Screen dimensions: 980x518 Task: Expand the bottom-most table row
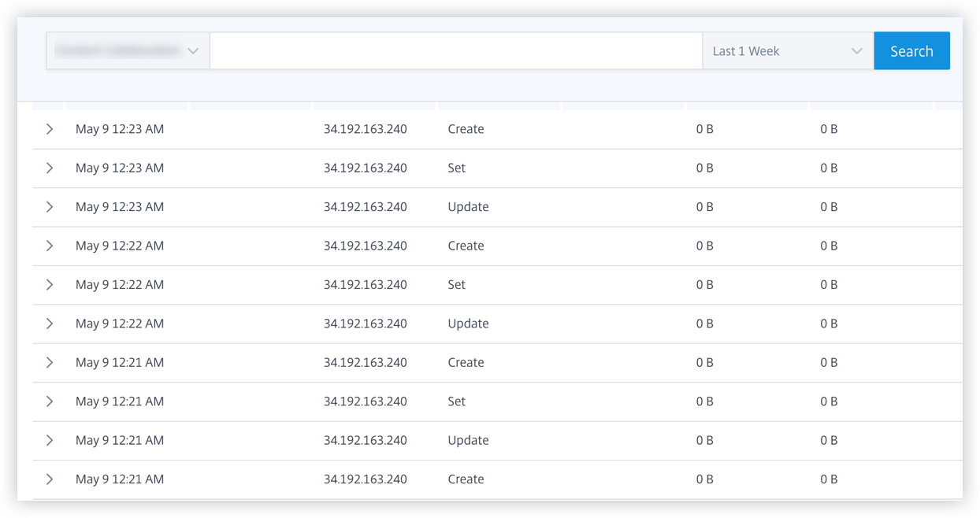tap(50, 479)
